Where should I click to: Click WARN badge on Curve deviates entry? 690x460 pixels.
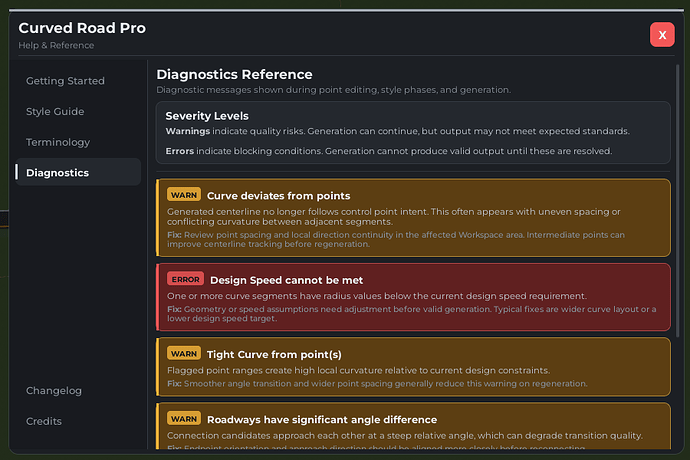[184, 195]
